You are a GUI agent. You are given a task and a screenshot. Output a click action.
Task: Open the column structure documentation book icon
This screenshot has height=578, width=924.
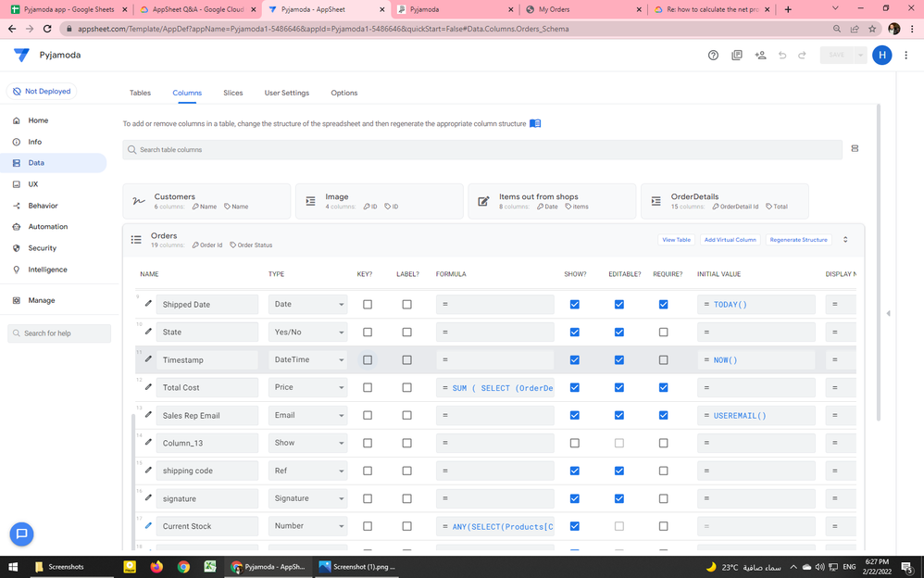coord(535,123)
